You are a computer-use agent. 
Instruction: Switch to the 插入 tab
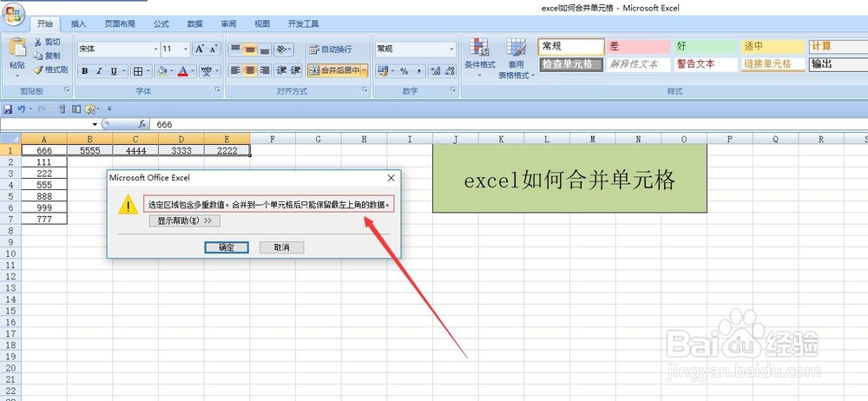pos(79,23)
